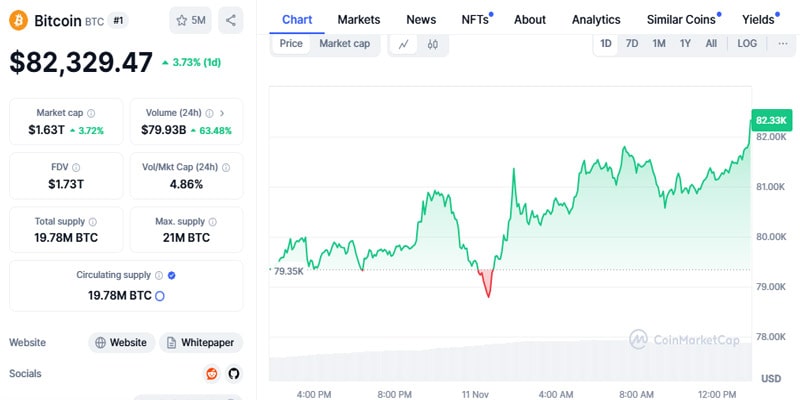The image size is (800, 400).
Task: Add Bitcoin to watchlist via star button
Action: click(190, 20)
